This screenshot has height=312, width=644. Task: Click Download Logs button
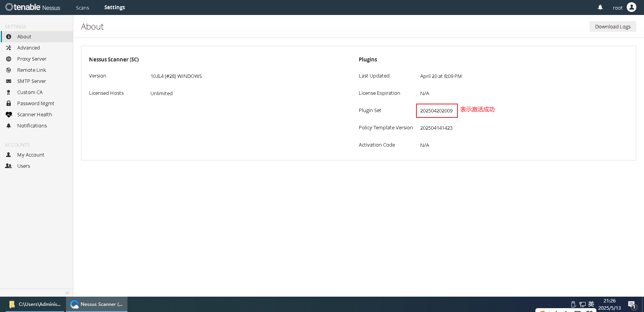point(613,26)
